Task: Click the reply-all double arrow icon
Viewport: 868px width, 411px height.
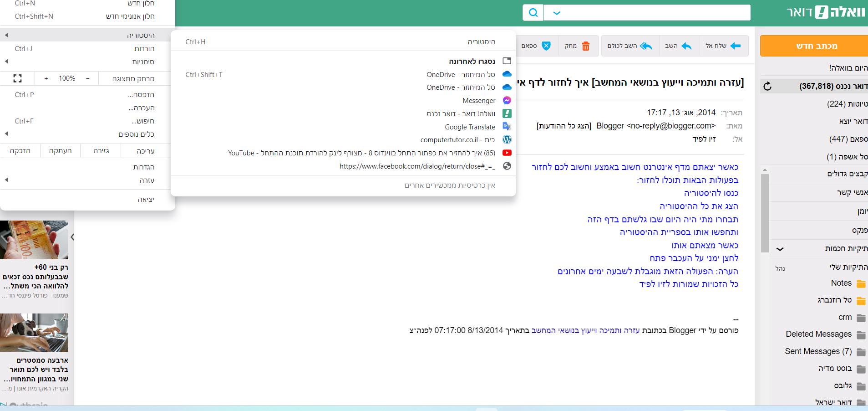Action: (646, 46)
